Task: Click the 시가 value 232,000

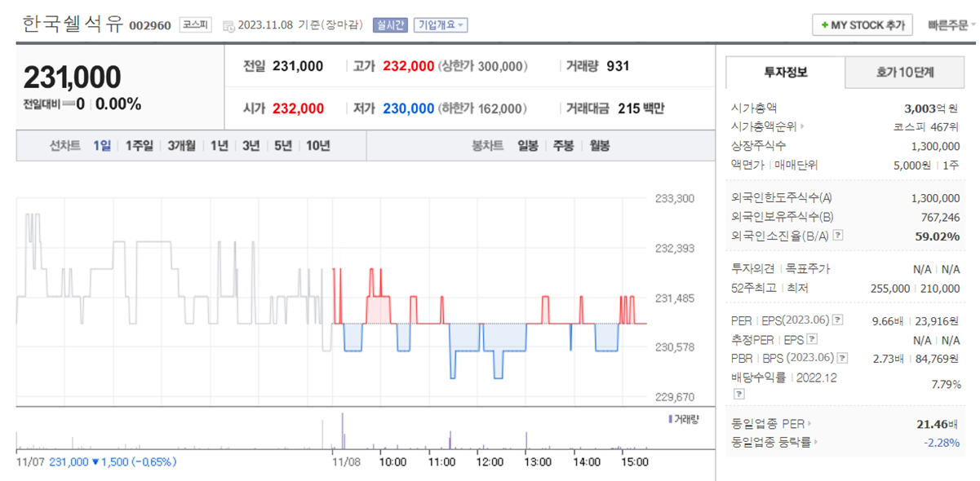Action: 298,108
